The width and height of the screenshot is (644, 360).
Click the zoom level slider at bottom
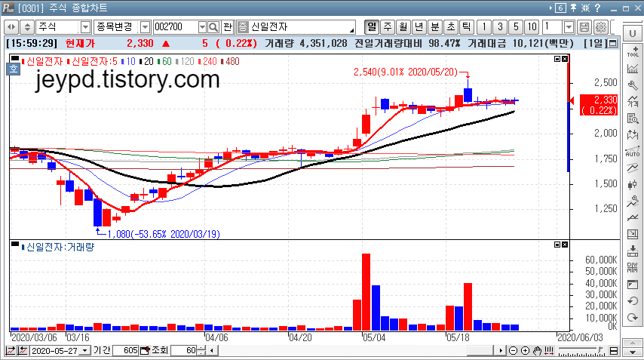tap(581, 352)
